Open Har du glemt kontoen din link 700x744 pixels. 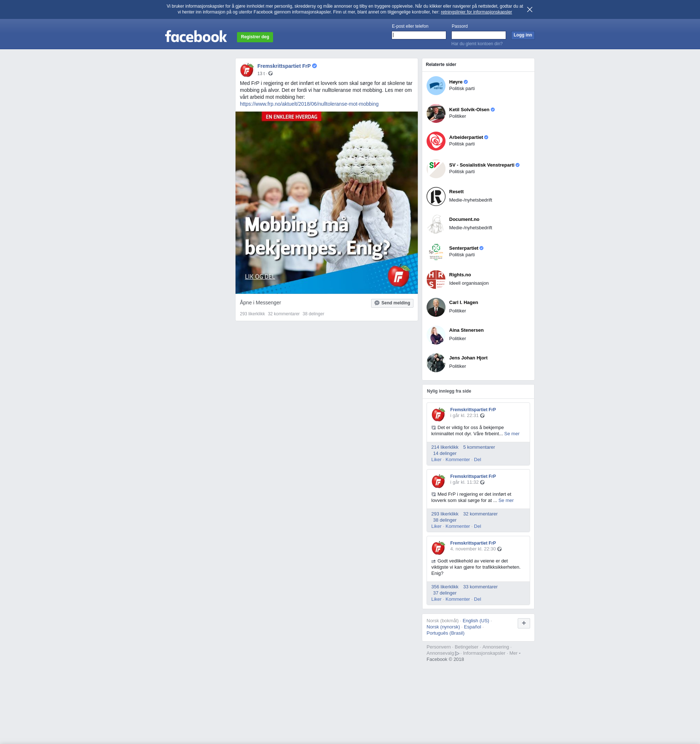tap(477, 44)
